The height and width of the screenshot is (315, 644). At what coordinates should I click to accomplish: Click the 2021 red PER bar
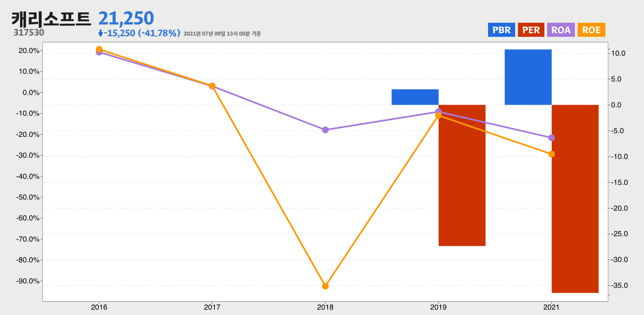pyautogui.click(x=575, y=199)
